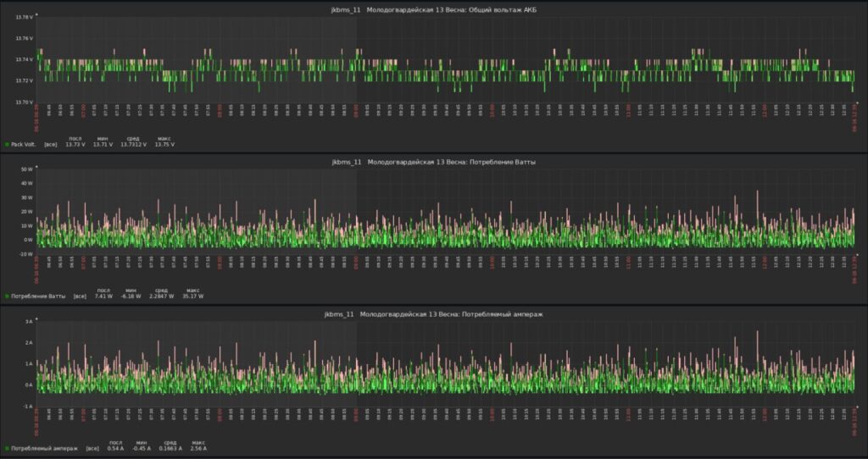Click the 13.74 V axis label
Viewport: 868px width, 459px height.
[25, 59]
